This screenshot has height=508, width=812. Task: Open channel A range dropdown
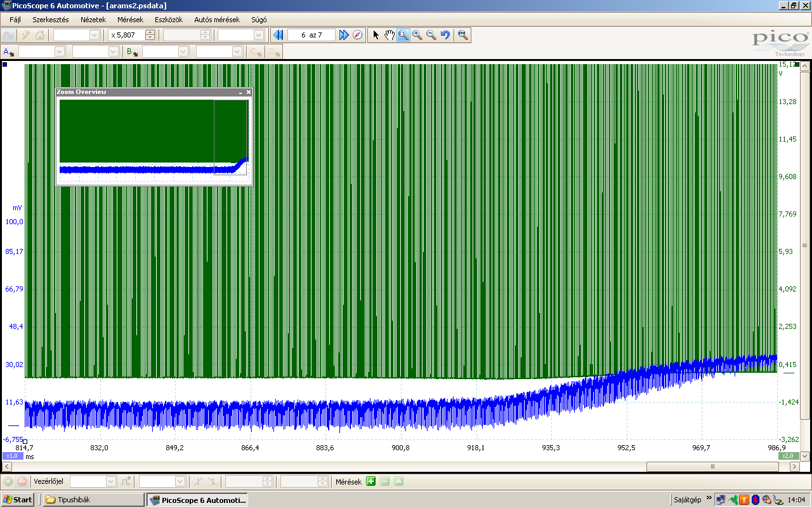click(60, 52)
